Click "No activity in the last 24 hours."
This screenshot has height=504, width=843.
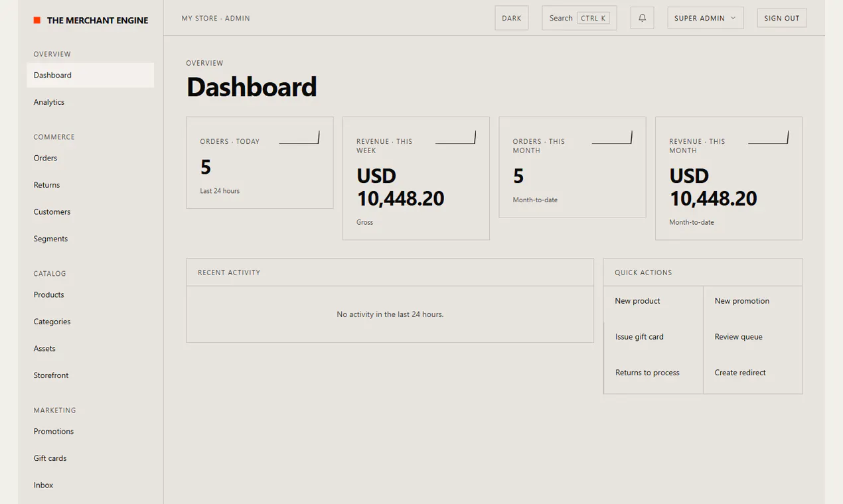[390, 314]
